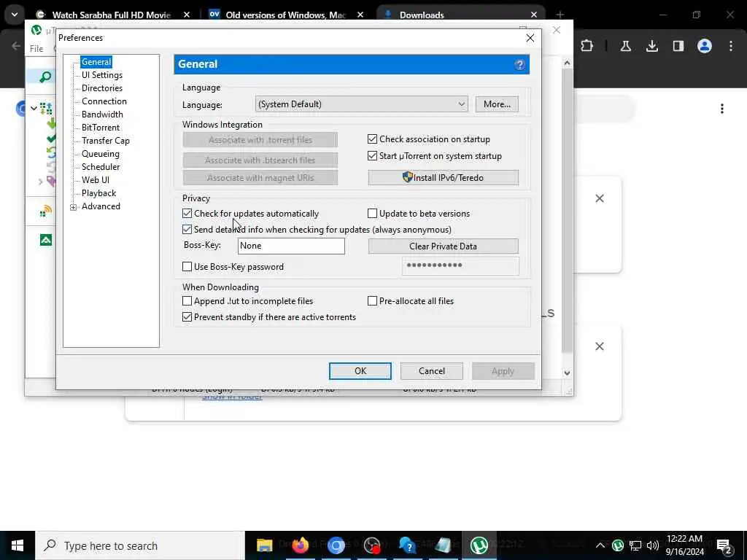Click the help feedback taskbar icon
The image size is (747, 560).
point(407,545)
